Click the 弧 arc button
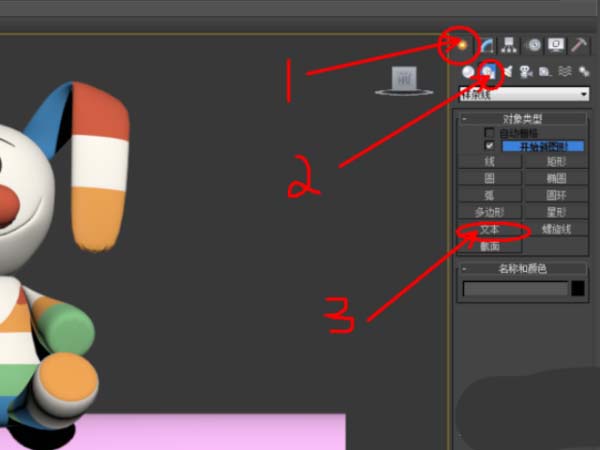This screenshot has width=600, height=450. pyautogui.click(x=489, y=195)
